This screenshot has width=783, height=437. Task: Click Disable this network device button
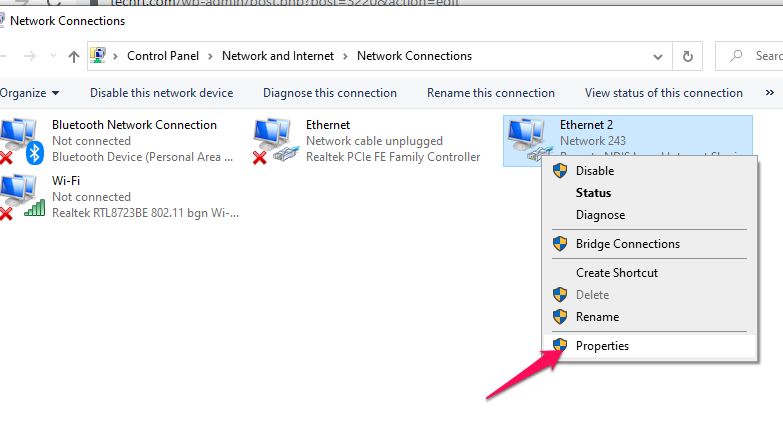(161, 93)
